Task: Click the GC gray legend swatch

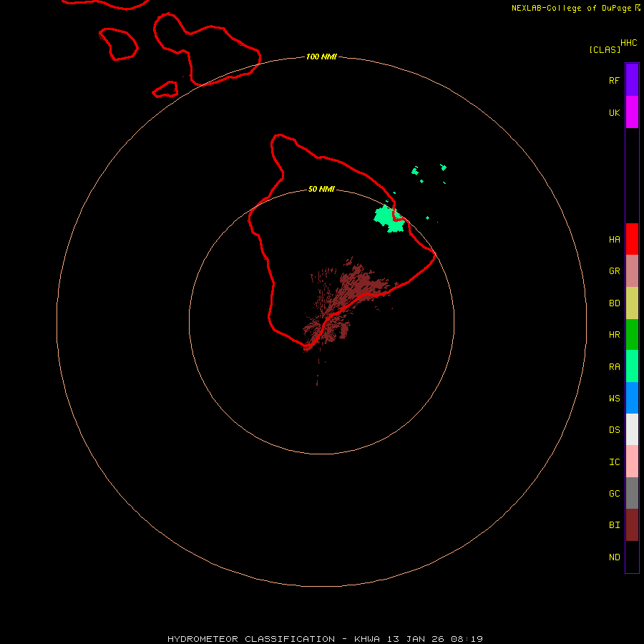Action: click(x=632, y=493)
